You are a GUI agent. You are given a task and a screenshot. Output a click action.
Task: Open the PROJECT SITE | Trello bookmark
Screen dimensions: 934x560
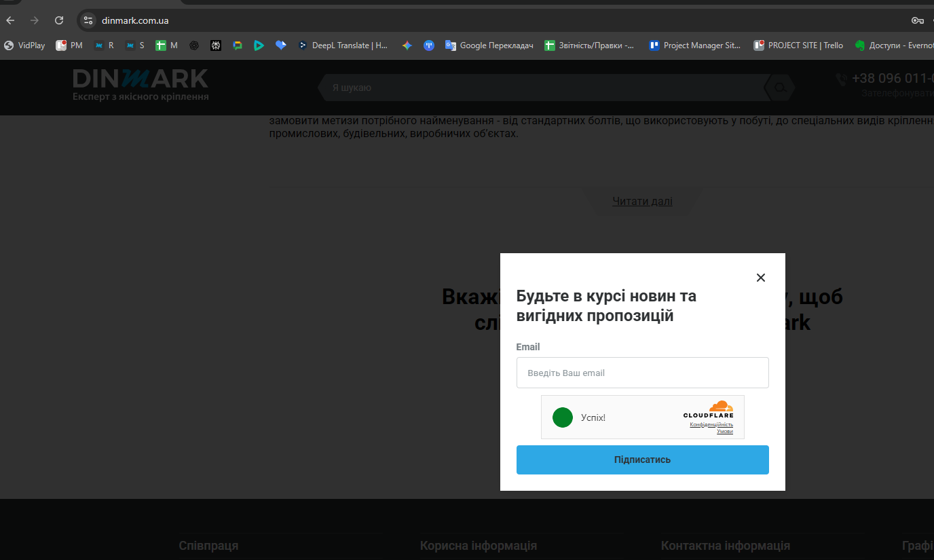[798, 45]
